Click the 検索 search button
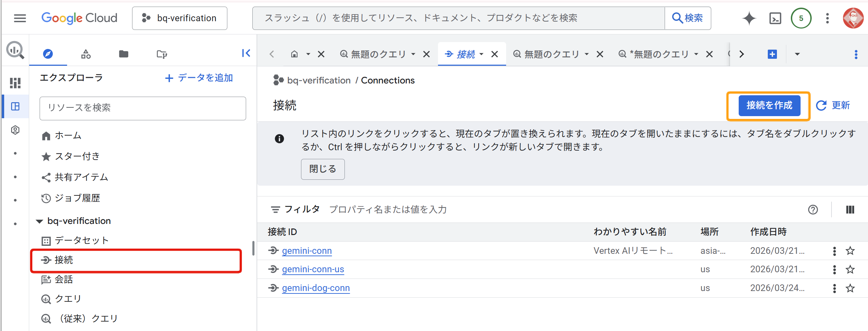 click(x=688, y=18)
